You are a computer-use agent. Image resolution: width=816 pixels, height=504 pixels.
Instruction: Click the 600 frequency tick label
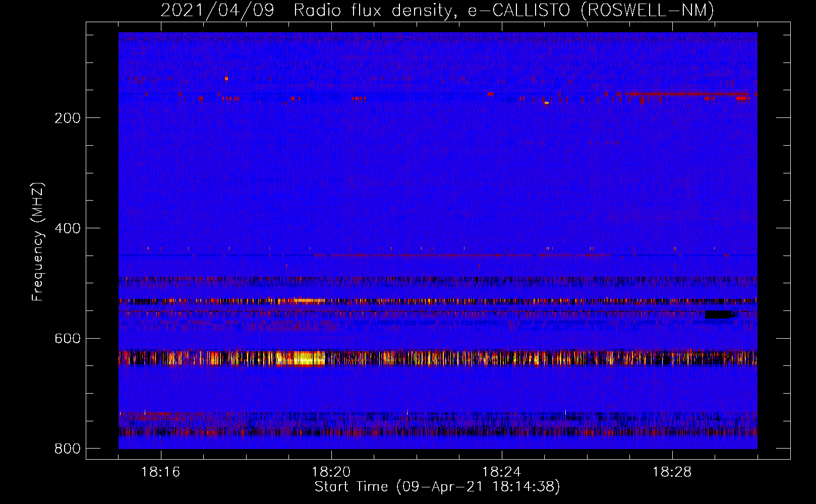click(x=68, y=338)
